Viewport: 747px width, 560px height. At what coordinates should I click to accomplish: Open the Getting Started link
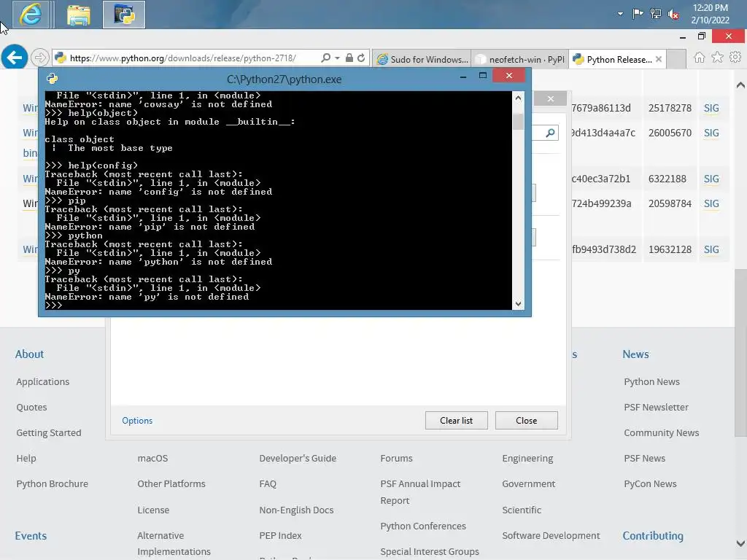point(49,433)
